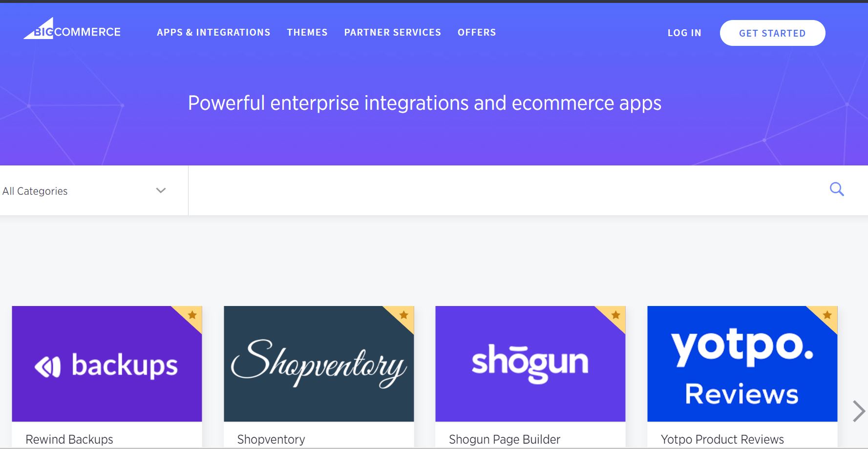Open the Themes menu item
The width and height of the screenshot is (868, 449).
307,32
